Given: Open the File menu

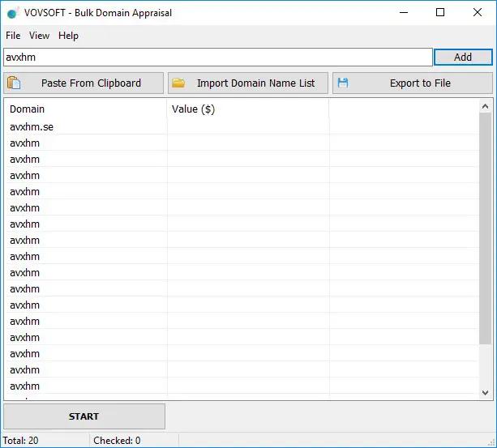Looking at the screenshot, I should (13, 36).
